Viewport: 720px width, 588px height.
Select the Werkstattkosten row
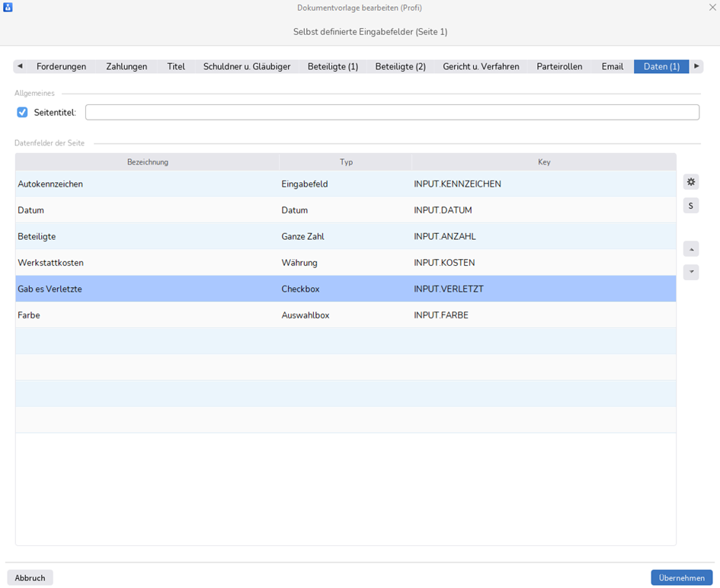point(346,263)
